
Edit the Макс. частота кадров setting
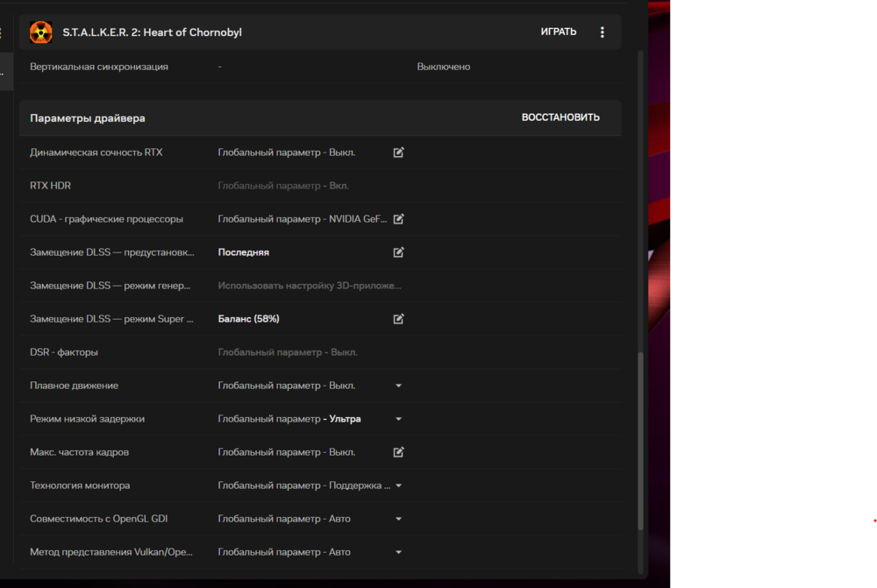tap(398, 452)
